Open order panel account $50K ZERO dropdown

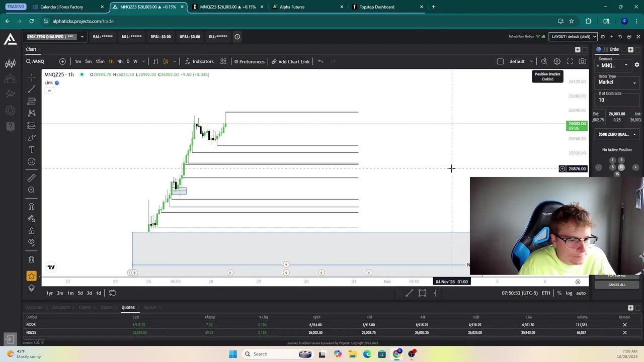point(617,134)
